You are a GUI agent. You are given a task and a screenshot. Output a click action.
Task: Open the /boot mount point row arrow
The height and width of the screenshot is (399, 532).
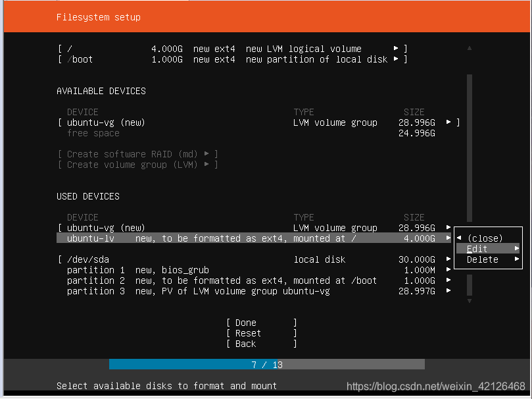[x=396, y=59]
